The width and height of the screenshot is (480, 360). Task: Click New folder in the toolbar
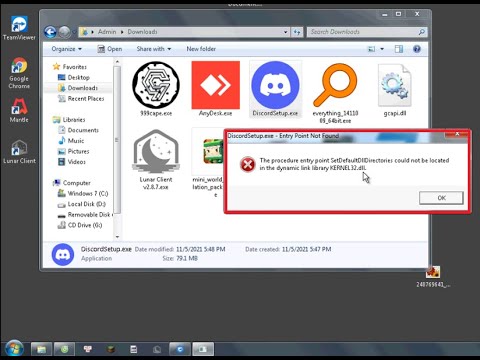(201, 49)
